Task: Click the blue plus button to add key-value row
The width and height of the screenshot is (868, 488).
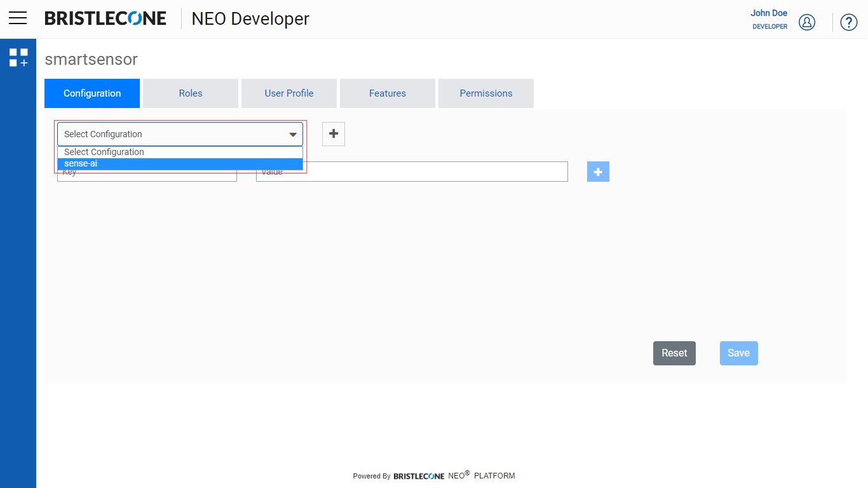Action: coord(598,172)
